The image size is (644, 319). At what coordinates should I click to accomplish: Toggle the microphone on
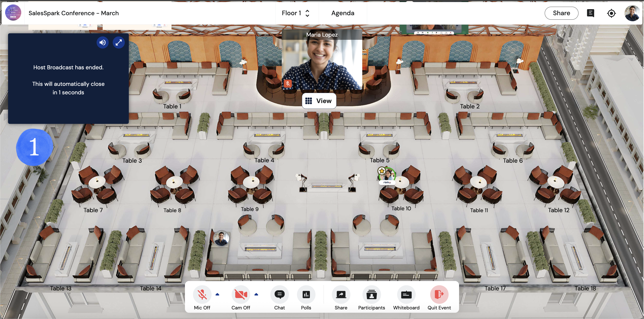point(202,294)
